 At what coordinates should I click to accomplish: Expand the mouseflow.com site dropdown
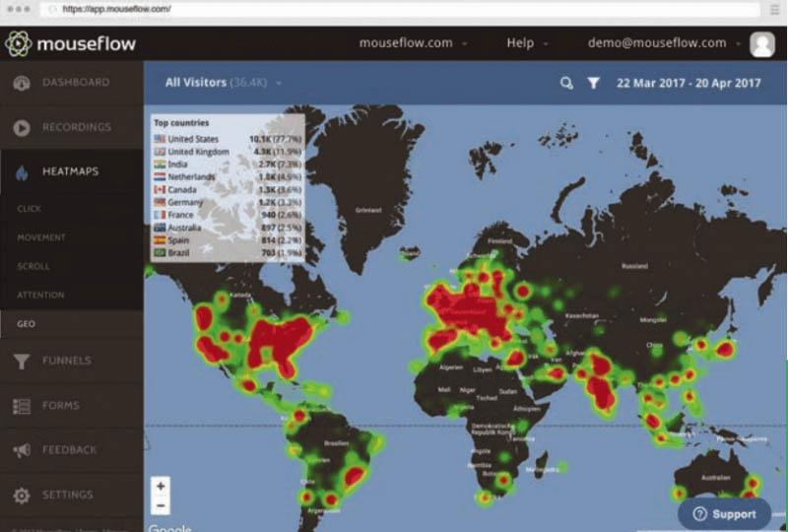[x=413, y=43]
